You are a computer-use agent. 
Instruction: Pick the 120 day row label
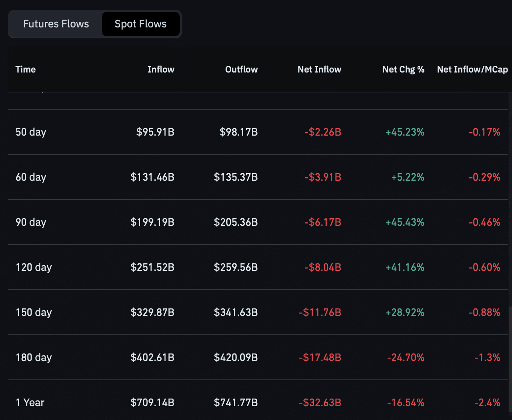pyautogui.click(x=33, y=267)
